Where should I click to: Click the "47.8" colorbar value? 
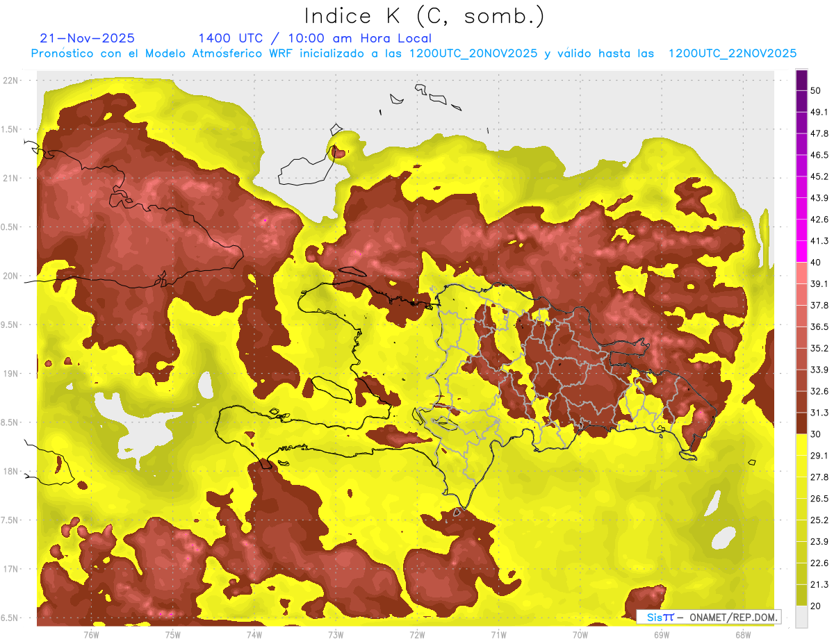coord(819,134)
